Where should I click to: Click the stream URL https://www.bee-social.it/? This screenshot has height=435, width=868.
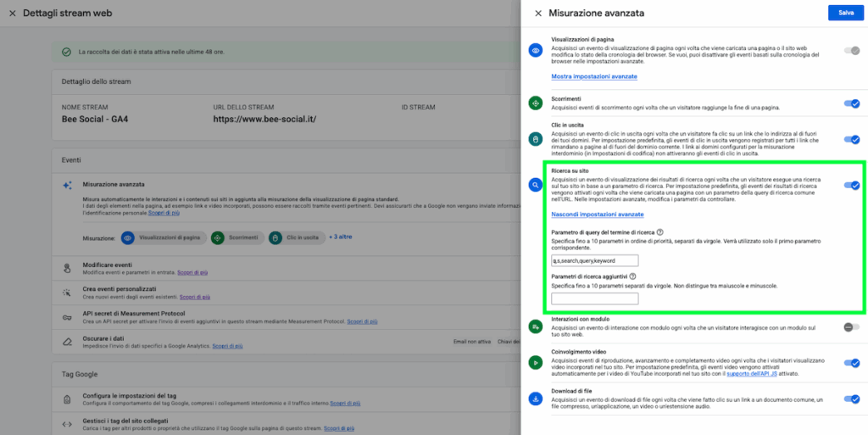[x=264, y=119]
